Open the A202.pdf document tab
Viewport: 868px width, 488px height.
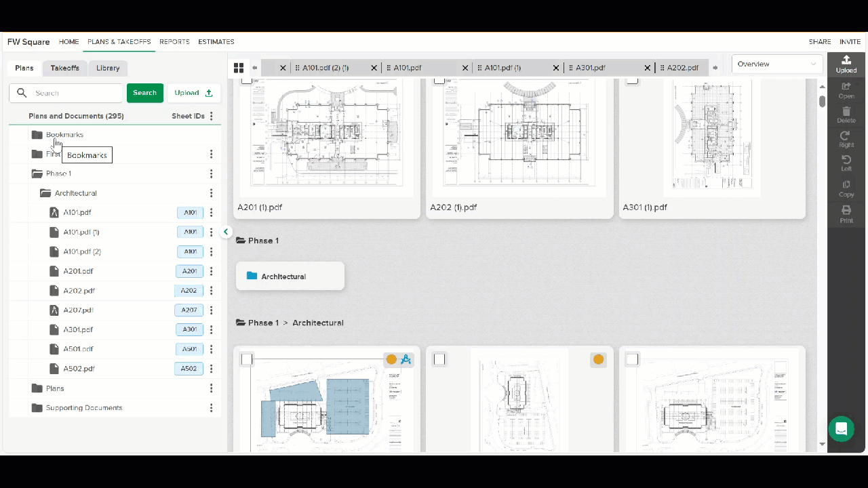coord(682,68)
